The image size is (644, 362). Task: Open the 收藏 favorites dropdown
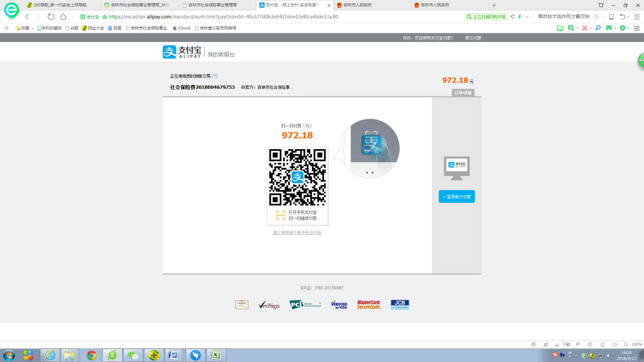pyautogui.click(x=24, y=28)
